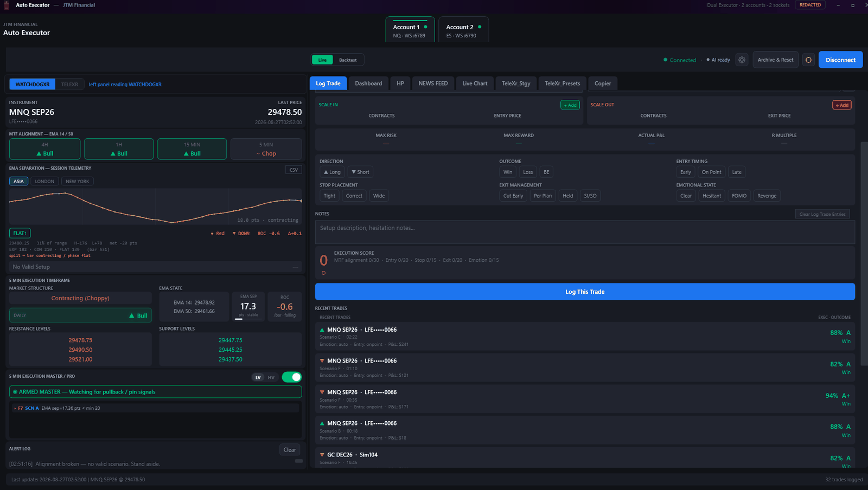Screen dimensions: 868x490
Task: Click the green Add button in Scale In
Action: [x=570, y=105]
